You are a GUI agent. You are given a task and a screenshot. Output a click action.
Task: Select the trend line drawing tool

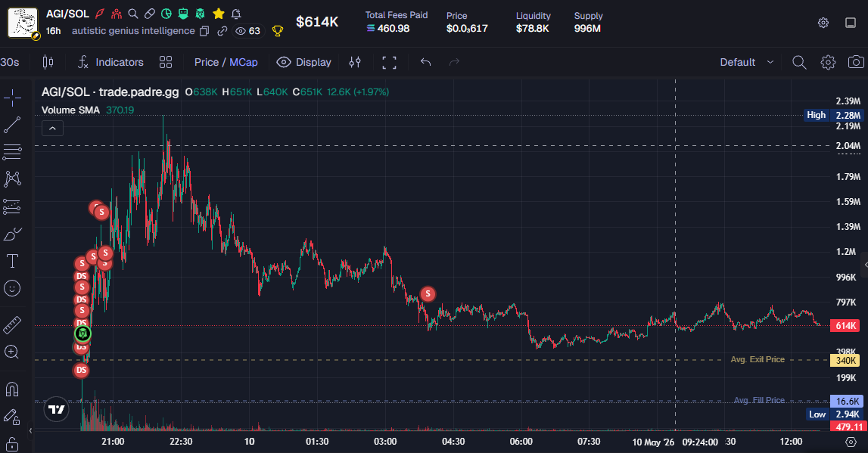12,125
